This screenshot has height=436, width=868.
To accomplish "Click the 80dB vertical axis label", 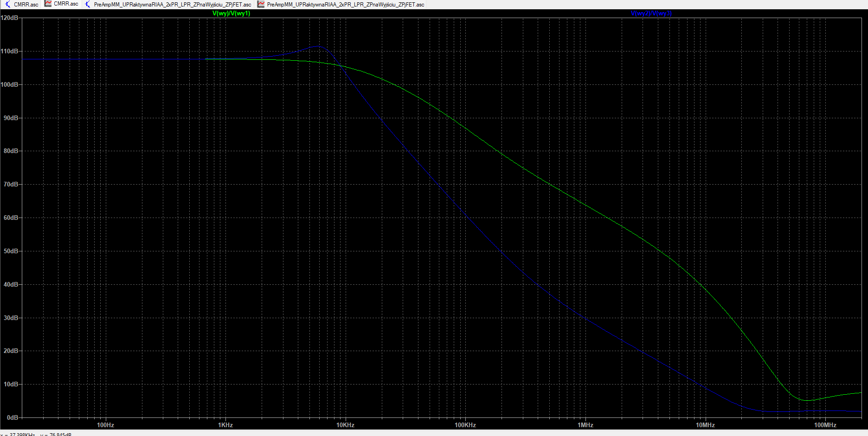I will click(11, 151).
